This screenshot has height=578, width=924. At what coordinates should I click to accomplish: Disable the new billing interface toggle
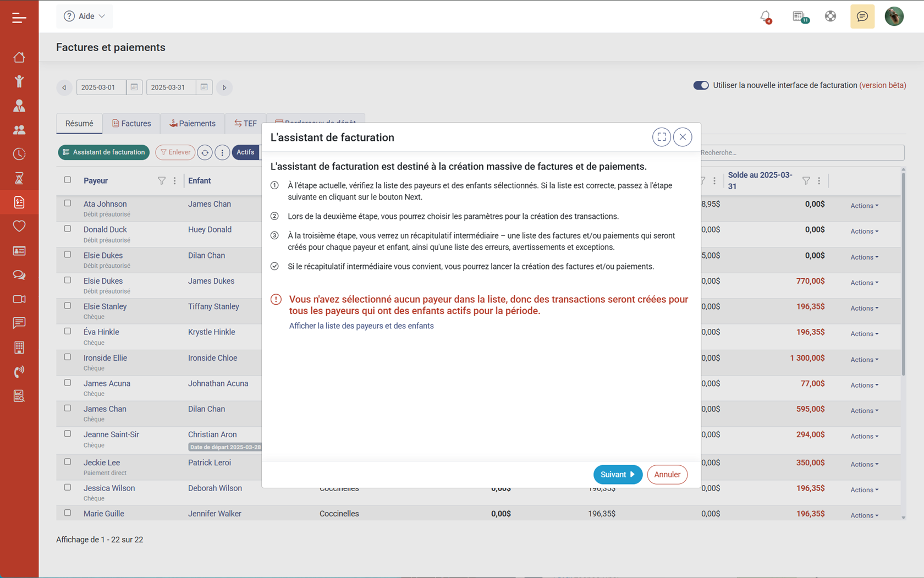click(x=701, y=85)
